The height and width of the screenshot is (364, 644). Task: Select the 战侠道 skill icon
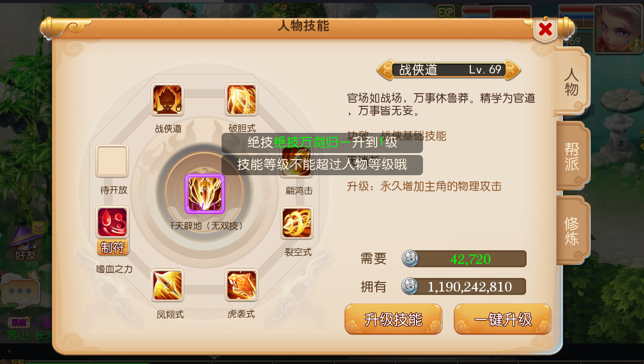coord(168,100)
